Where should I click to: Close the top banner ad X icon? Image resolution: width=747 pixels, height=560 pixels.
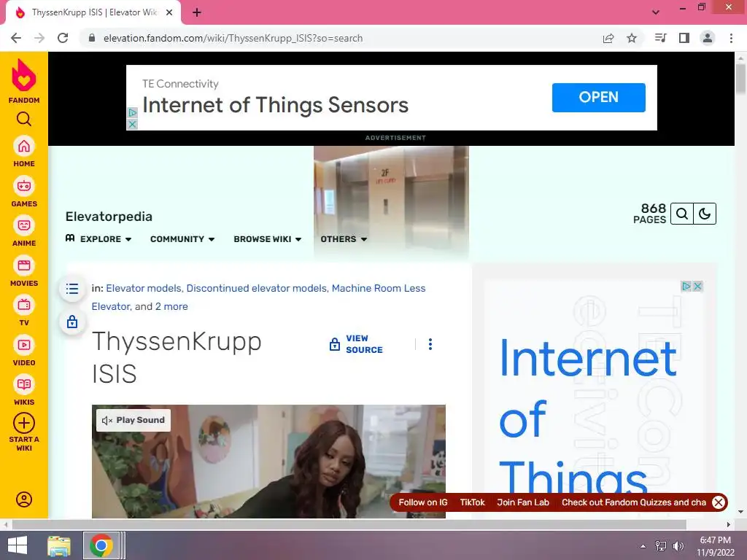pyautogui.click(x=133, y=124)
